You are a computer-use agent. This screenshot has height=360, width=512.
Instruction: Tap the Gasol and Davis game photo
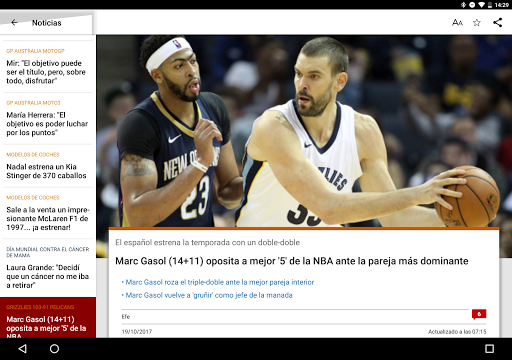(304, 131)
